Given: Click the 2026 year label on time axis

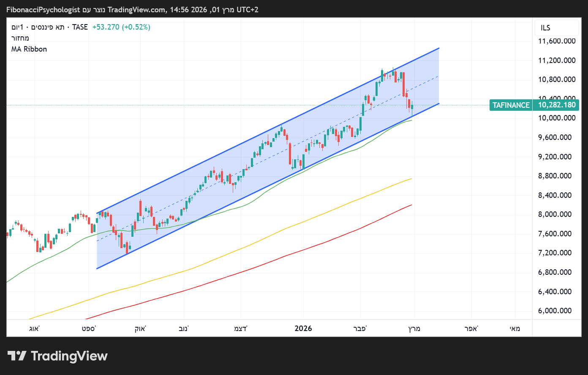Looking at the screenshot, I should 303,328.
